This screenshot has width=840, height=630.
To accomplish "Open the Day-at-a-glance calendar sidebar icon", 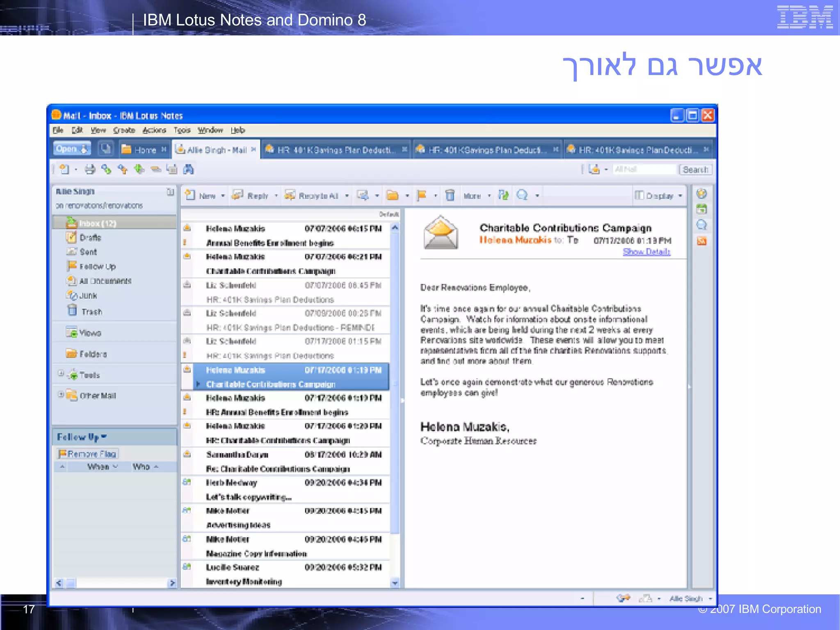I will click(702, 209).
